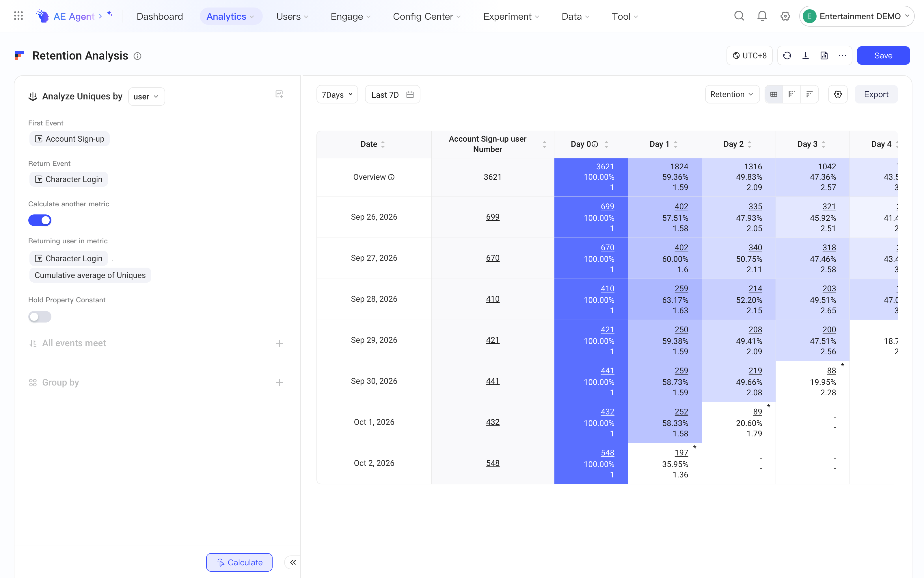Switch to table view icon
Image resolution: width=924 pixels, height=578 pixels.
[x=774, y=95]
